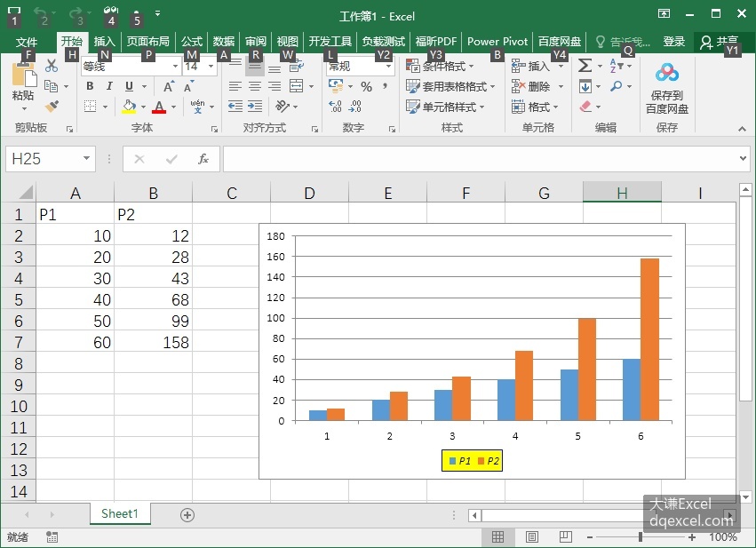This screenshot has height=548, width=756.
Task: Click the zoom slider handle
Action: click(x=641, y=536)
